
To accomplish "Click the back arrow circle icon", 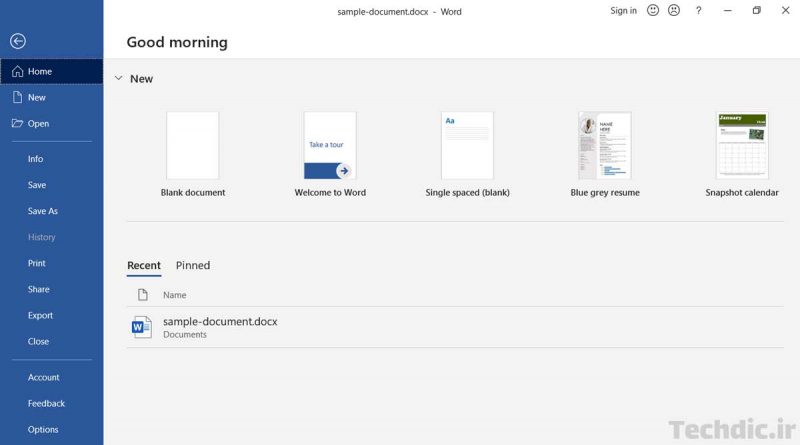I will pyautogui.click(x=17, y=41).
